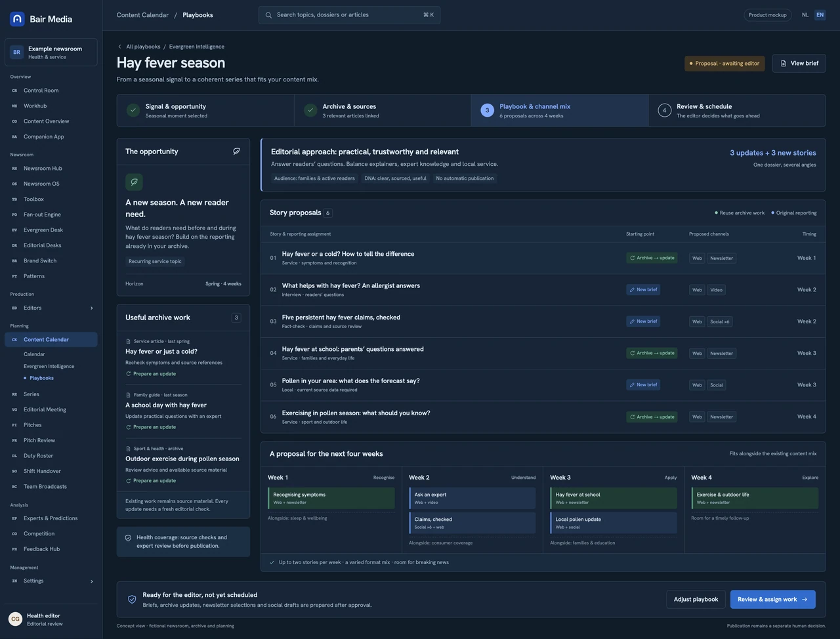Screen dimensions: 840x639
Task: Click Review & assign work button
Action: (772, 600)
